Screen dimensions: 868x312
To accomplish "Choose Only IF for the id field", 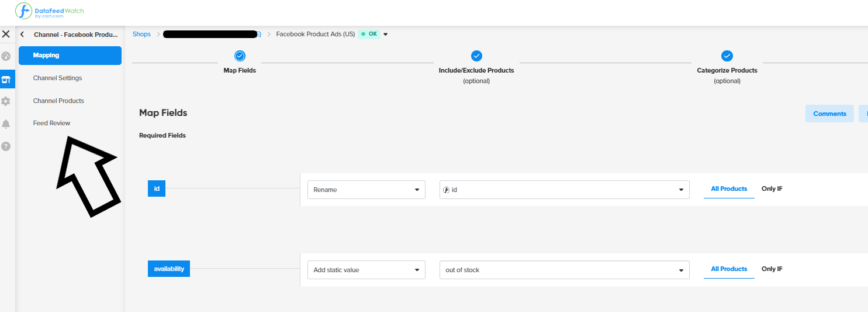I will click(772, 189).
